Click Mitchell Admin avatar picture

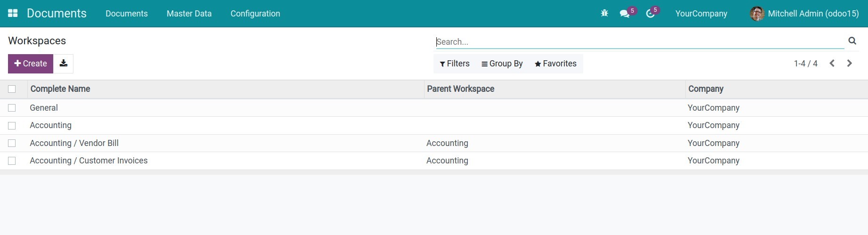[x=757, y=14]
